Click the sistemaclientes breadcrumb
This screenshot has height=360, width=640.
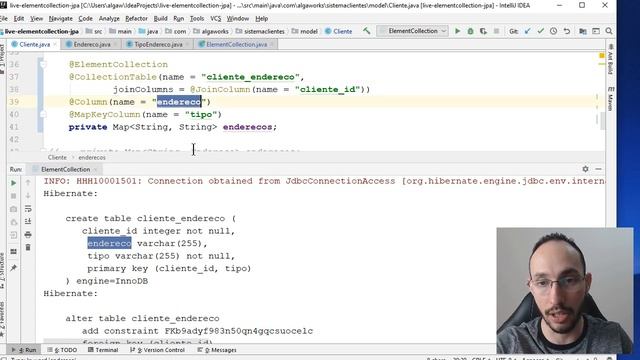260,31
